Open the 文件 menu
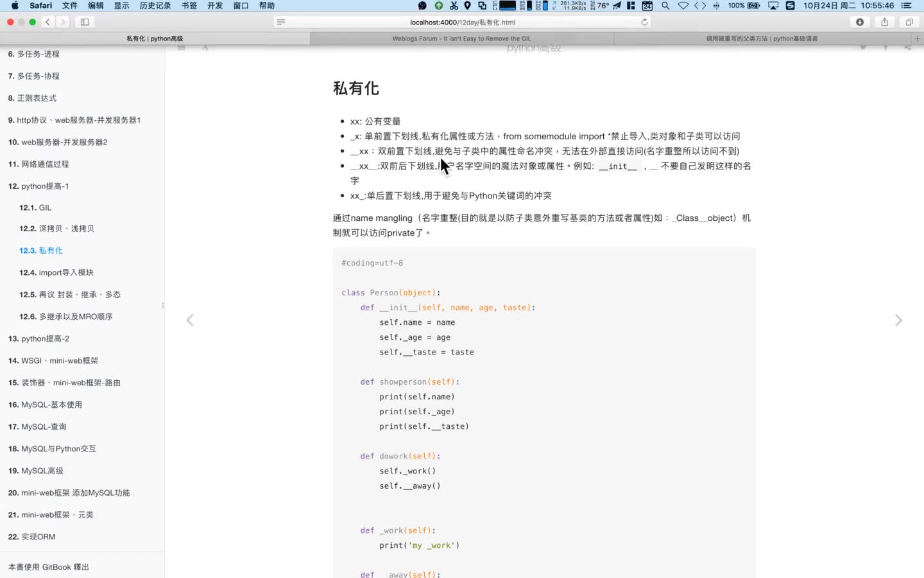This screenshot has height=578, width=924. point(70,5)
